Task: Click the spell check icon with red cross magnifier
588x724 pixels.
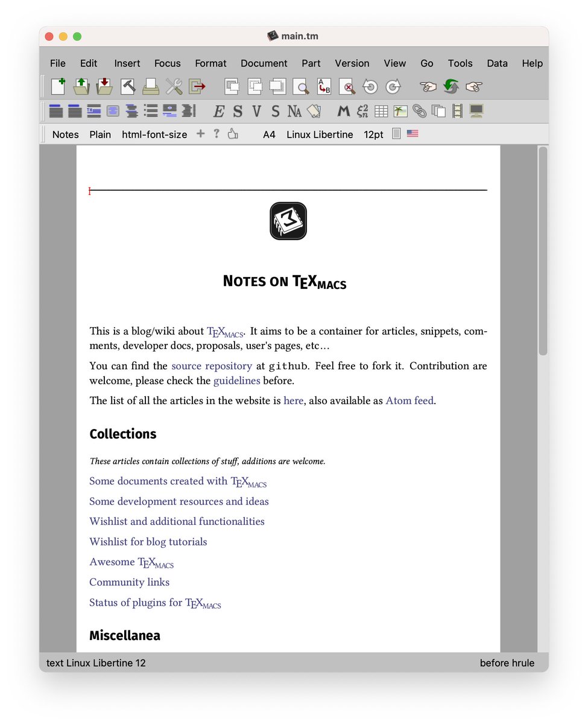Action: 347,87
